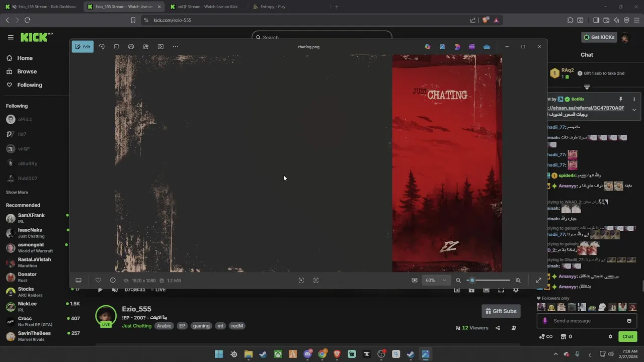Image resolution: width=644 pixels, height=362 pixels.
Task: Expand gift leaderboard in chat
Action: (587, 87)
